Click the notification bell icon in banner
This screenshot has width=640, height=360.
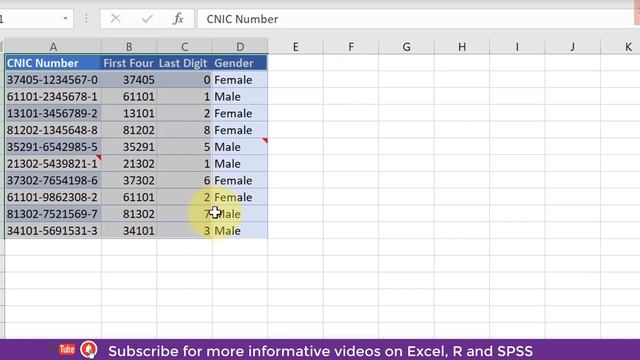[x=89, y=350]
